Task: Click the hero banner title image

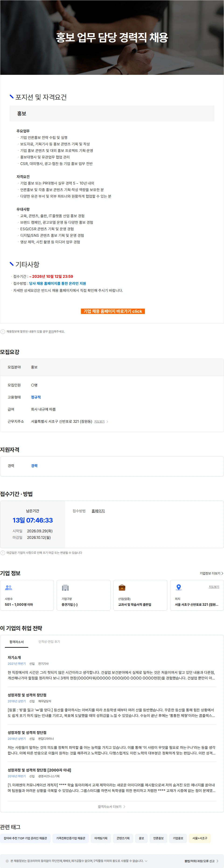Action: point(112,37)
